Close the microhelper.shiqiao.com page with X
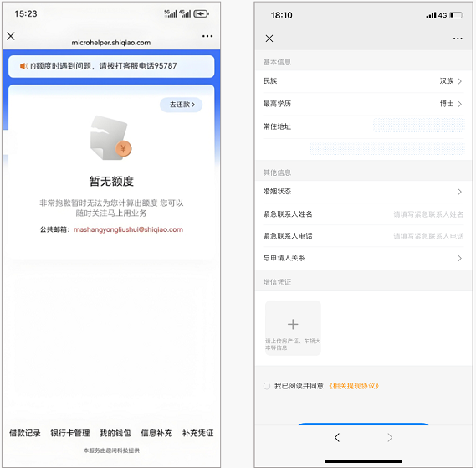 (x=11, y=36)
